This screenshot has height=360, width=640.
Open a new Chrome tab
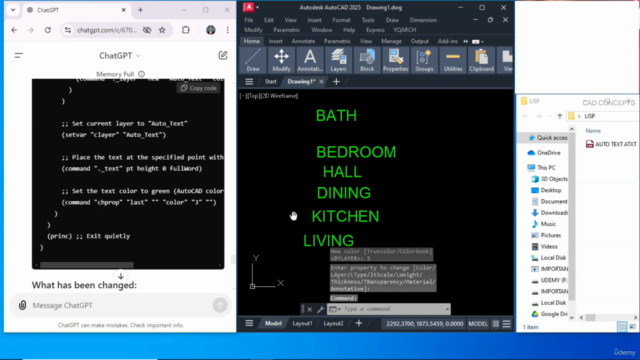coord(140,10)
